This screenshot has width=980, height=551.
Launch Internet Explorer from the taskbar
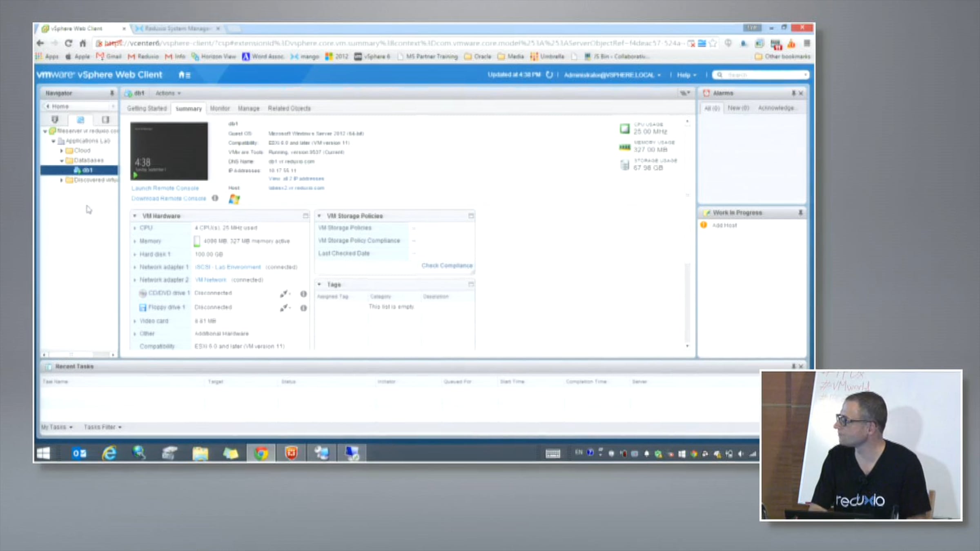(109, 453)
